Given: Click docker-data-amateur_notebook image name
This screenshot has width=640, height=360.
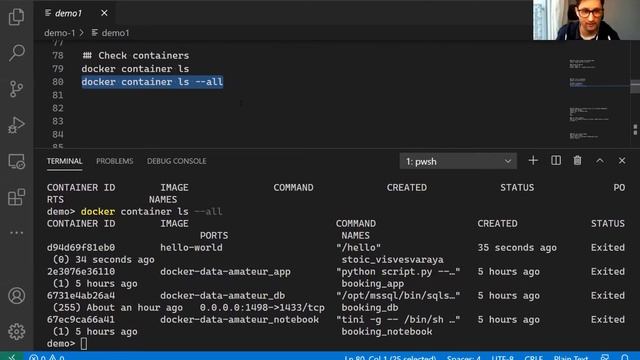Looking at the screenshot, I should click(x=240, y=320).
